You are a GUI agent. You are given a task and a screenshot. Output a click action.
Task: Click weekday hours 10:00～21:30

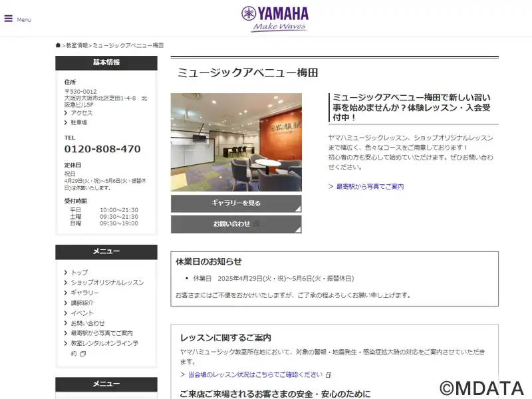119,210
